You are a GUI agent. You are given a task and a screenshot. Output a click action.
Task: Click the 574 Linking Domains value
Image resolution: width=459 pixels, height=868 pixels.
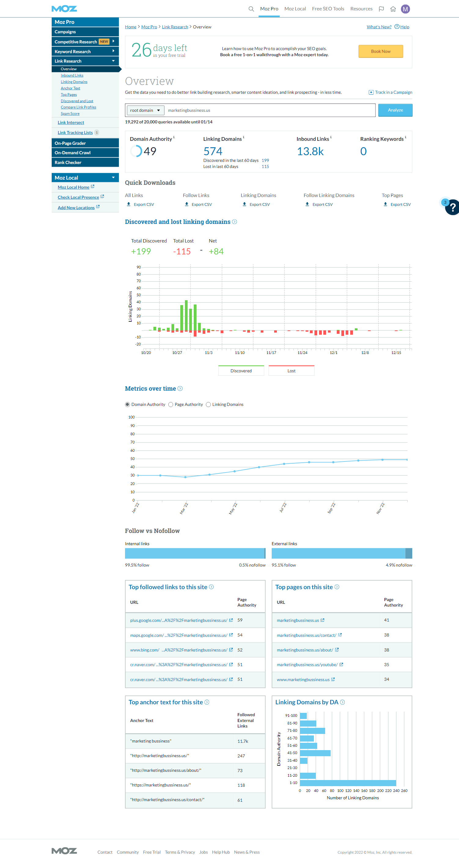click(x=213, y=151)
